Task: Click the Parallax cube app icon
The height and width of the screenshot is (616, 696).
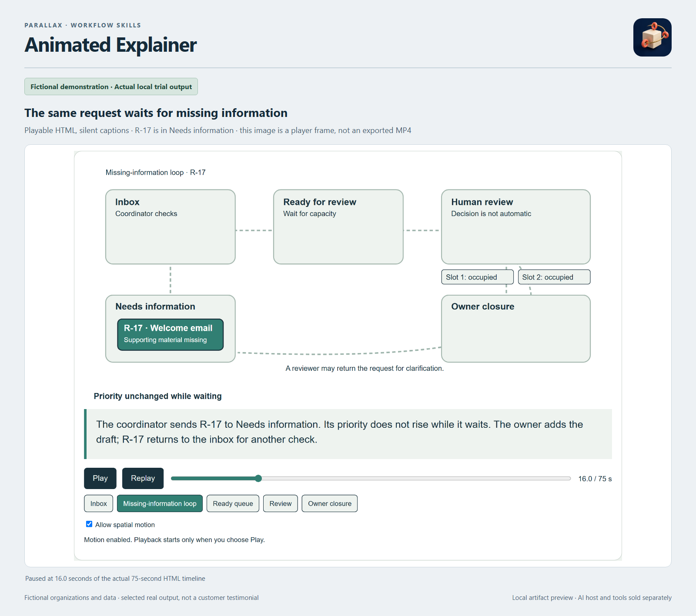Action: (652, 37)
